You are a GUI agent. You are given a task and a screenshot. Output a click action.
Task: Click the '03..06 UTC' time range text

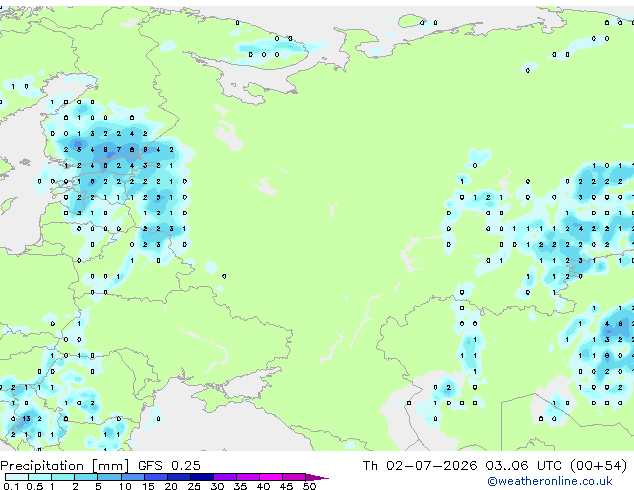pos(524,466)
